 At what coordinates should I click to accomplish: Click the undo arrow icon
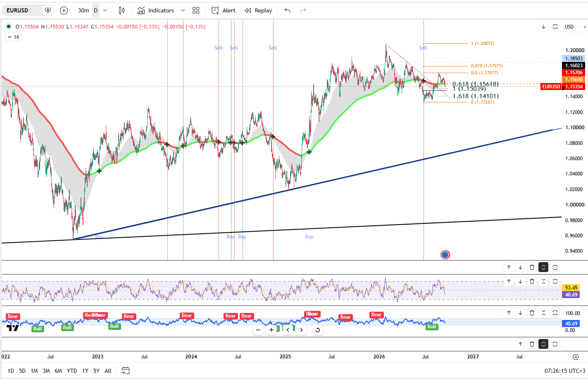point(288,10)
